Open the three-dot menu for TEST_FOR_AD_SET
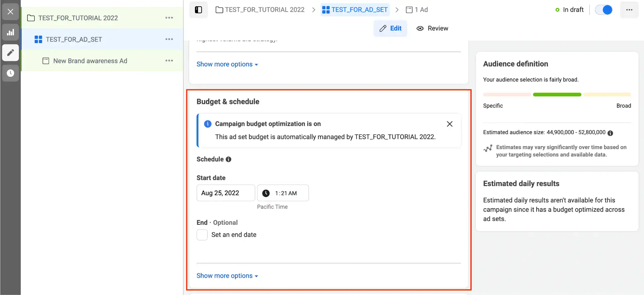The width and height of the screenshot is (644, 295). (169, 39)
